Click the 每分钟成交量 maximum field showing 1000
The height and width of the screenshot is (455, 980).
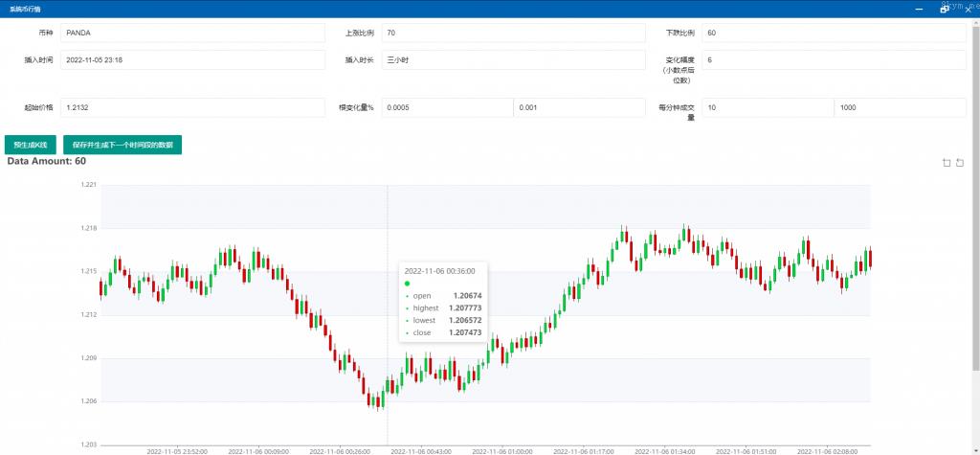click(x=900, y=107)
